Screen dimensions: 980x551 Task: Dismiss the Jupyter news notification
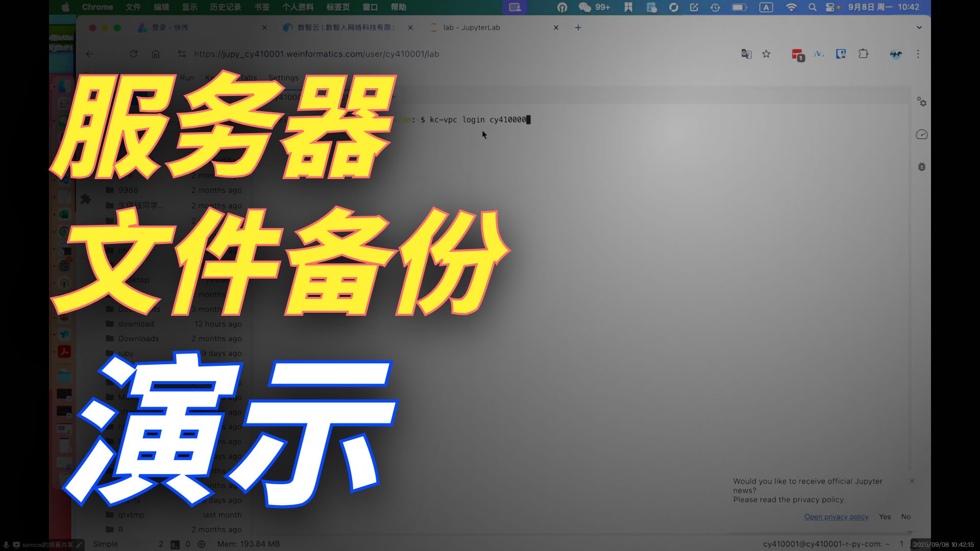pos(912,481)
